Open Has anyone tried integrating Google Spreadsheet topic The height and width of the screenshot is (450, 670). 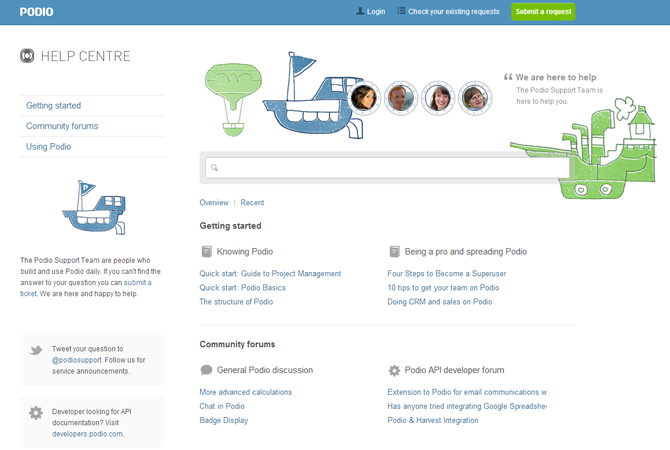(467, 406)
